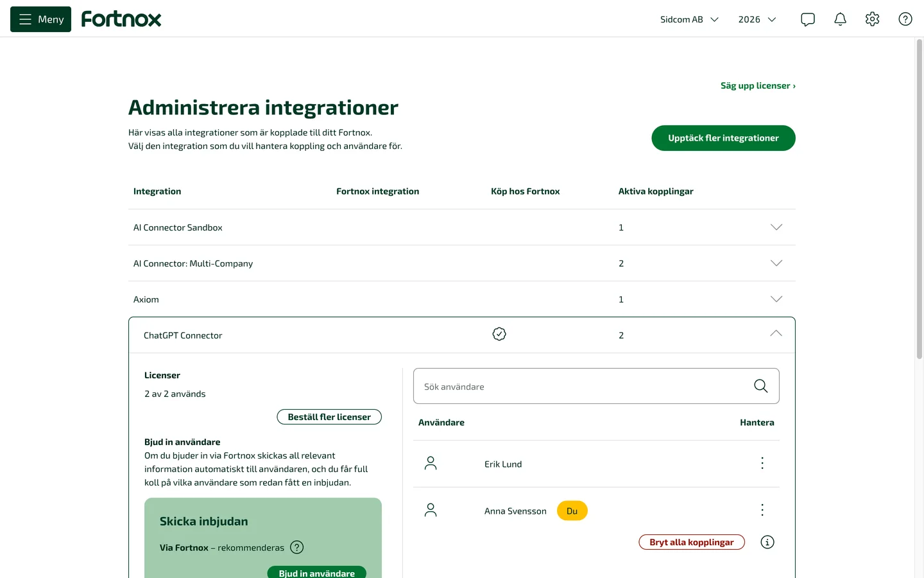The width and height of the screenshot is (924, 578).
Task: Expand the AI Connector: Multi-Company row
Action: point(776,263)
